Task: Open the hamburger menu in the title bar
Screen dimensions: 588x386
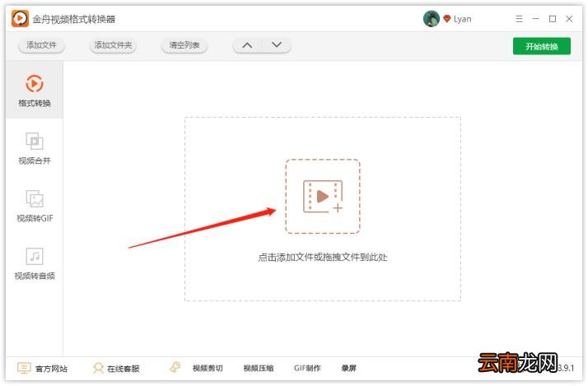Action: [x=519, y=19]
